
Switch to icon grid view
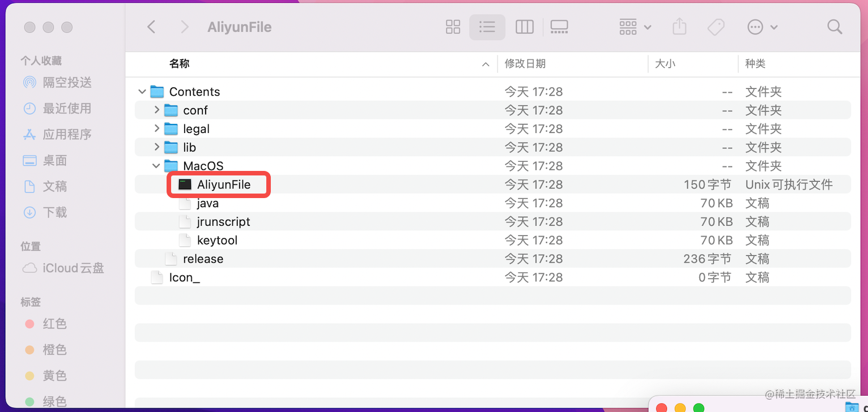(x=453, y=27)
